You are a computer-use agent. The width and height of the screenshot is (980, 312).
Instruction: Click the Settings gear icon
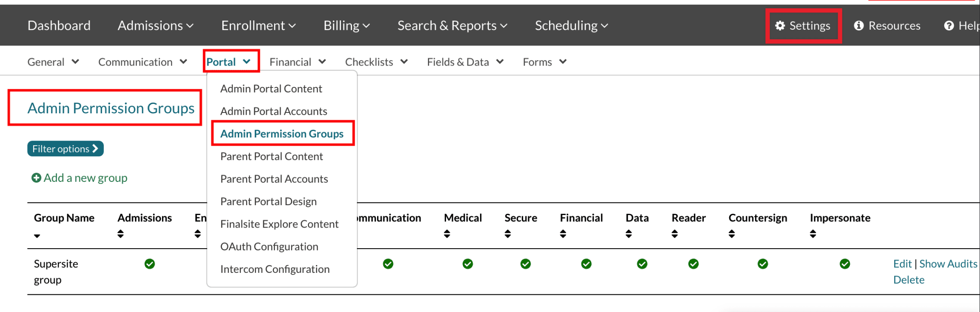click(x=780, y=26)
